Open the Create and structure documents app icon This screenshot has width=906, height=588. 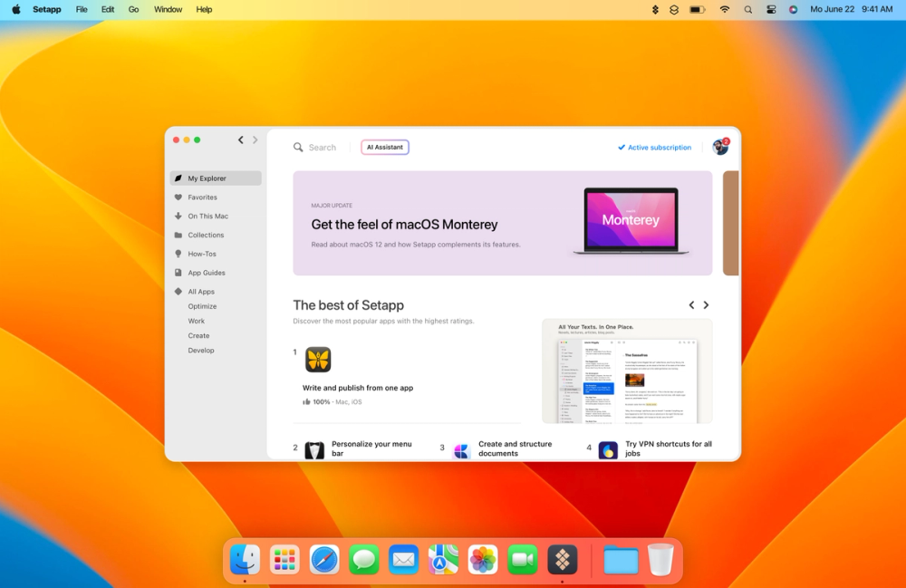(461, 450)
